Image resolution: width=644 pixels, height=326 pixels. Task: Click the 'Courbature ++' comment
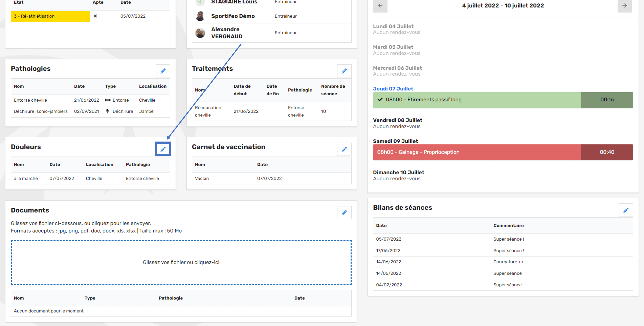point(508,262)
